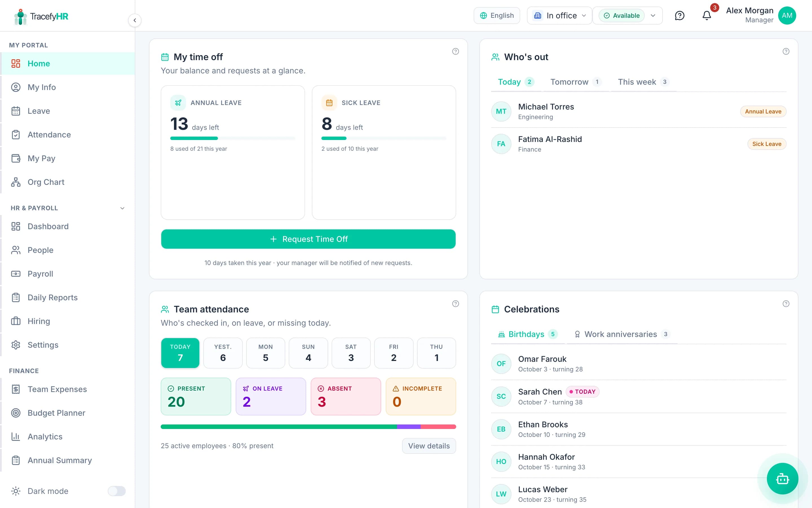Click the Request Time Off button
Screen dimensions: 812x508
(308, 239)
